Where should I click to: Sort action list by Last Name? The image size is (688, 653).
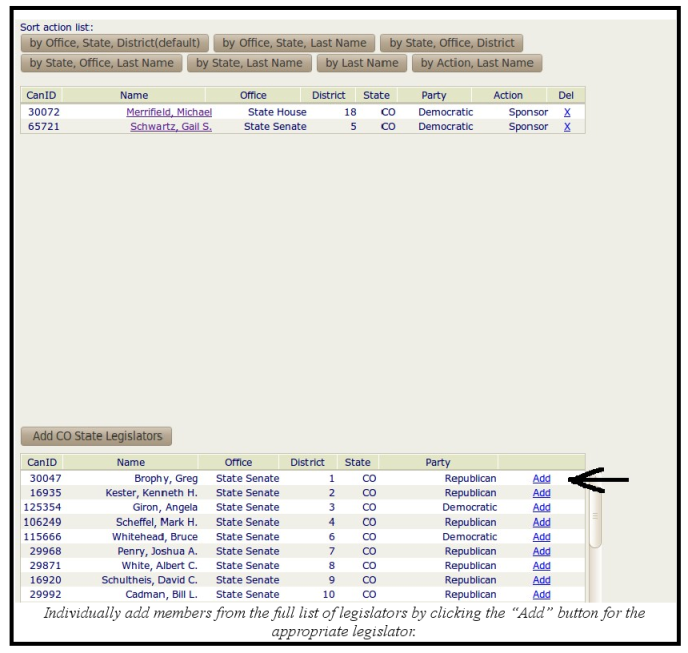[361, 63]
